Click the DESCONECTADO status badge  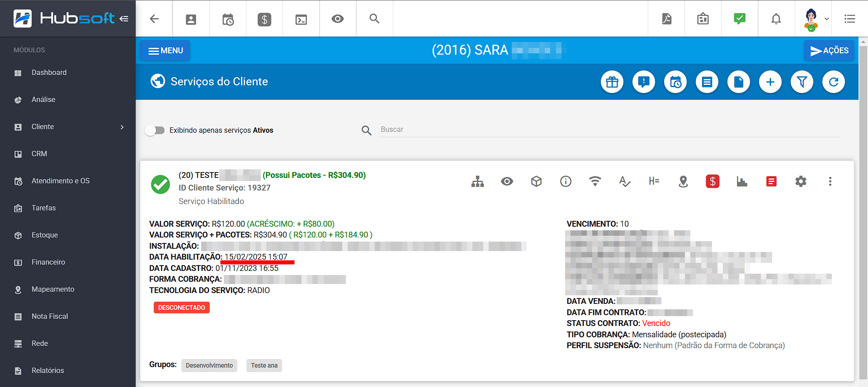(182, 308)
